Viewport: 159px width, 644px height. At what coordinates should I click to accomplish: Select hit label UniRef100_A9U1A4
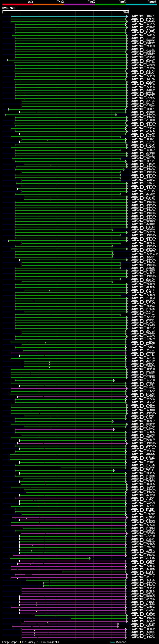pyautogui.click(x=143, y=104)
